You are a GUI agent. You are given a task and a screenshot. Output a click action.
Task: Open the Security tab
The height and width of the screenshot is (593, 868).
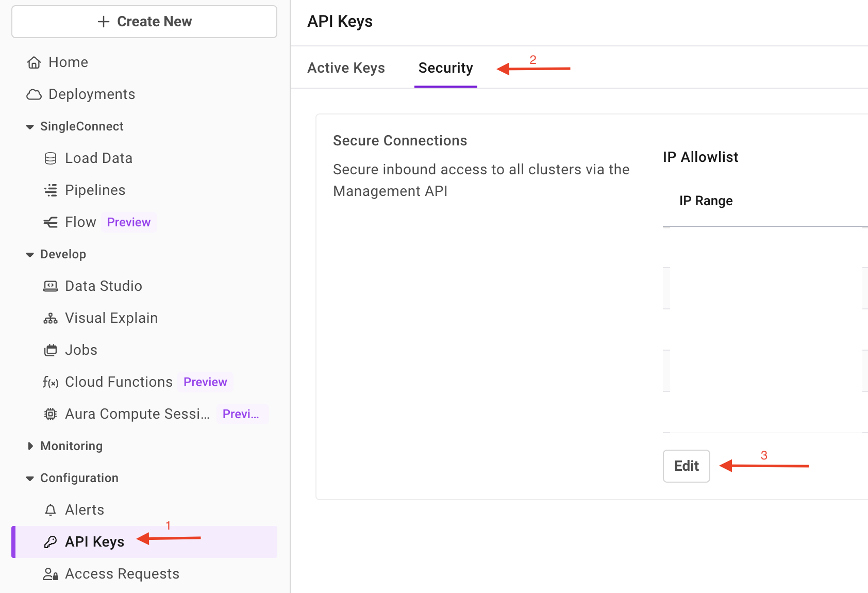[445, 68]
